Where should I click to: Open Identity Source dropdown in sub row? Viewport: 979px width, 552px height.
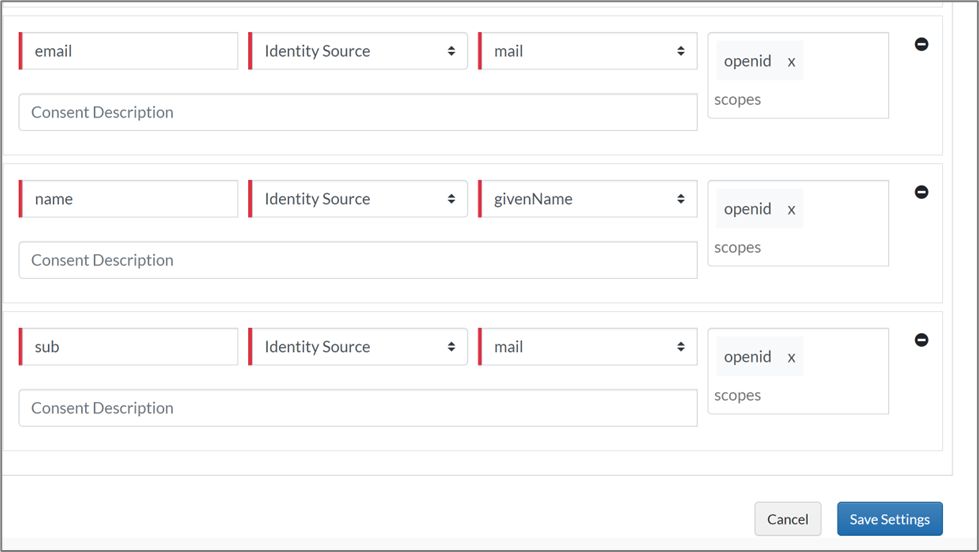[358, 347]
